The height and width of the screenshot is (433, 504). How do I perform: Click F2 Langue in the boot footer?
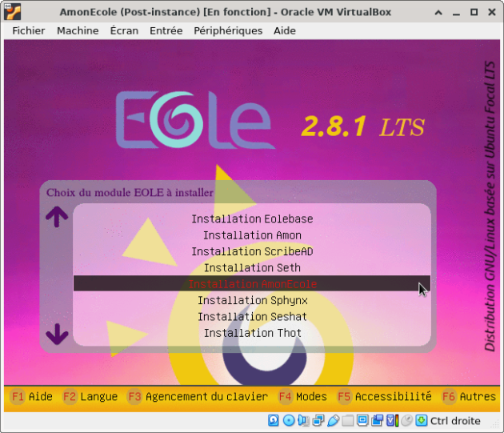coord(90,396)
